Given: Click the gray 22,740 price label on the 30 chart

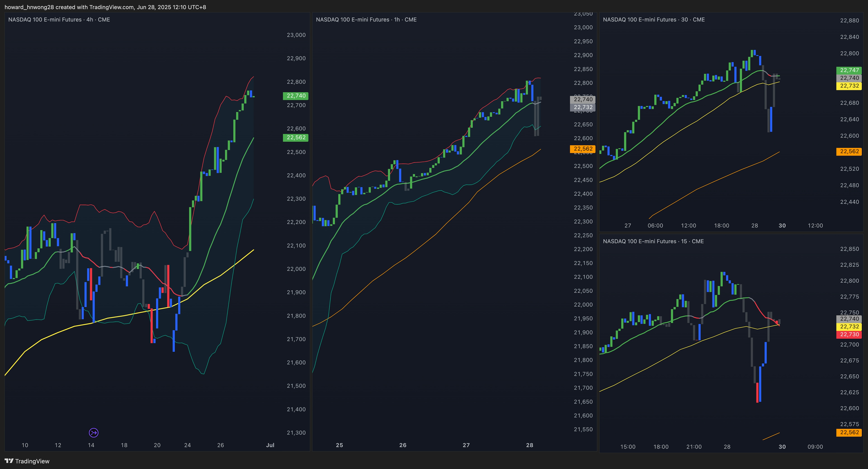Looking at the screenshot, I should (x=849, y=78).
